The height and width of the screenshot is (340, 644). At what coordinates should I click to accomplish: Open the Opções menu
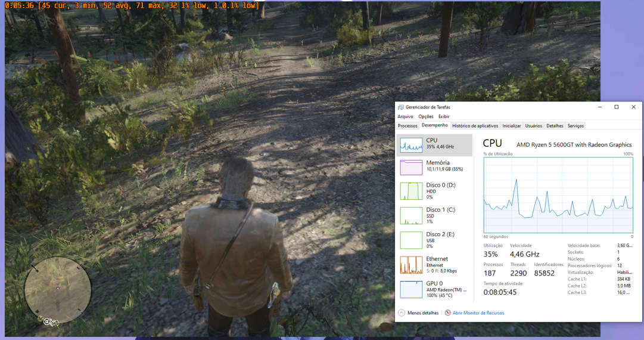(426, 116)
